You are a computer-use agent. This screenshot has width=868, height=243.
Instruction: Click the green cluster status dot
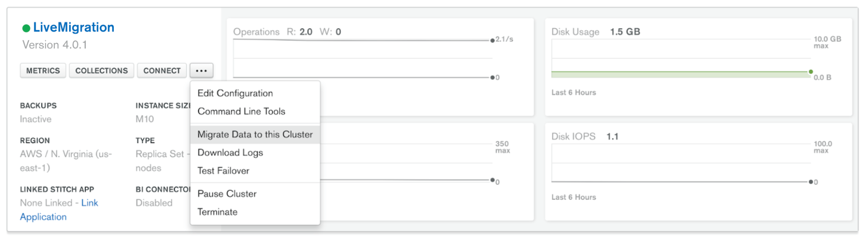[x=26, y=28]
